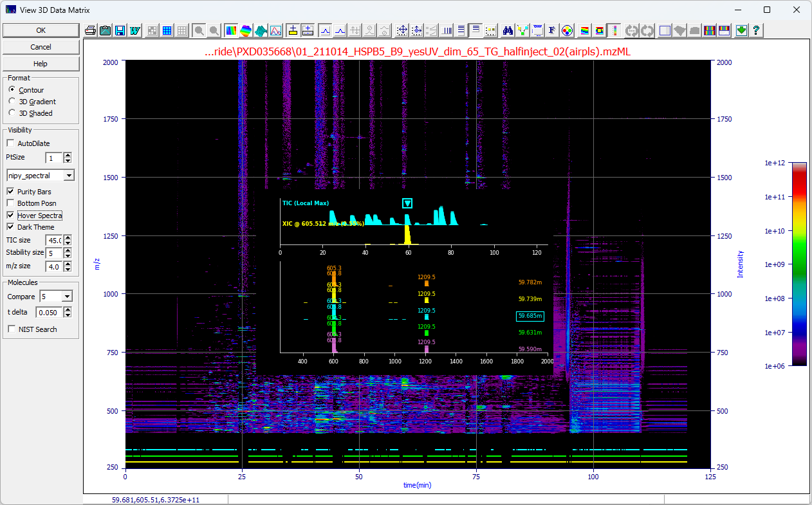812x505 pixels.
Task: Enable the NIST Search checkbox
Action: [x=11, y=329]
